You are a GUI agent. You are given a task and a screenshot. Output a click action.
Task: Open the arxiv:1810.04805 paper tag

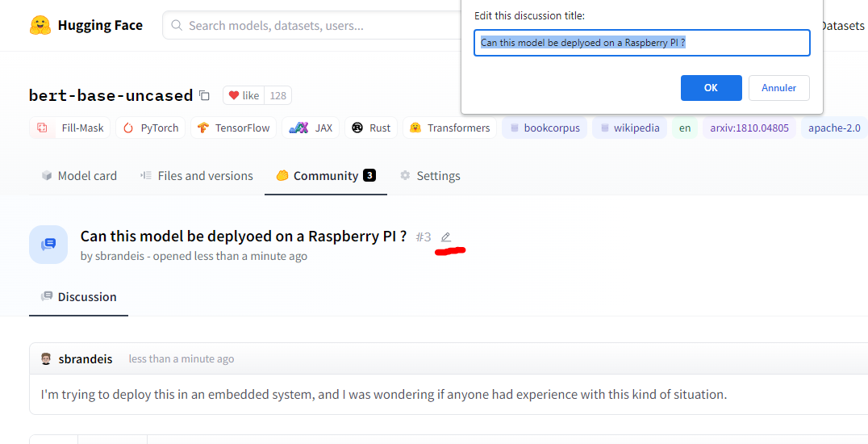click(749, 128)
